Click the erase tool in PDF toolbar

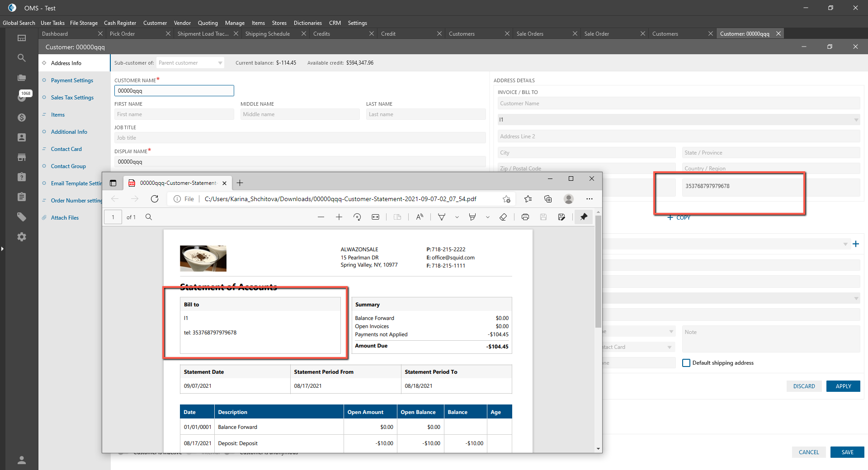tap(503, 217)
